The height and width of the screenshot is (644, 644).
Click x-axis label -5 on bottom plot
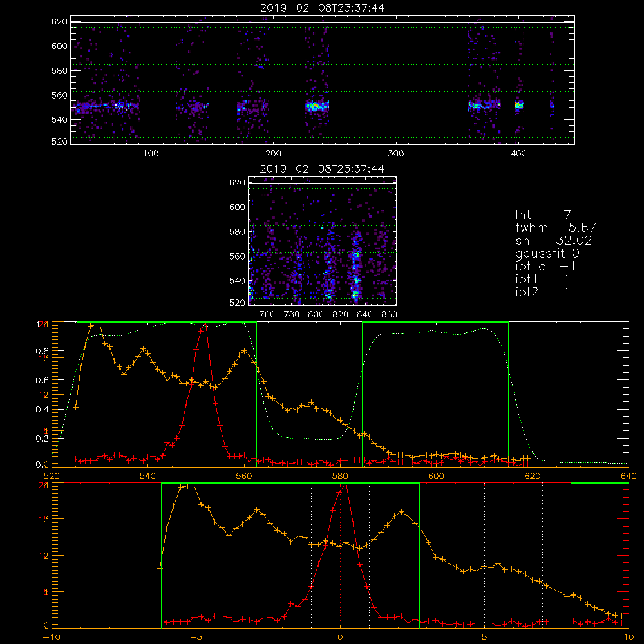[196, 638]
